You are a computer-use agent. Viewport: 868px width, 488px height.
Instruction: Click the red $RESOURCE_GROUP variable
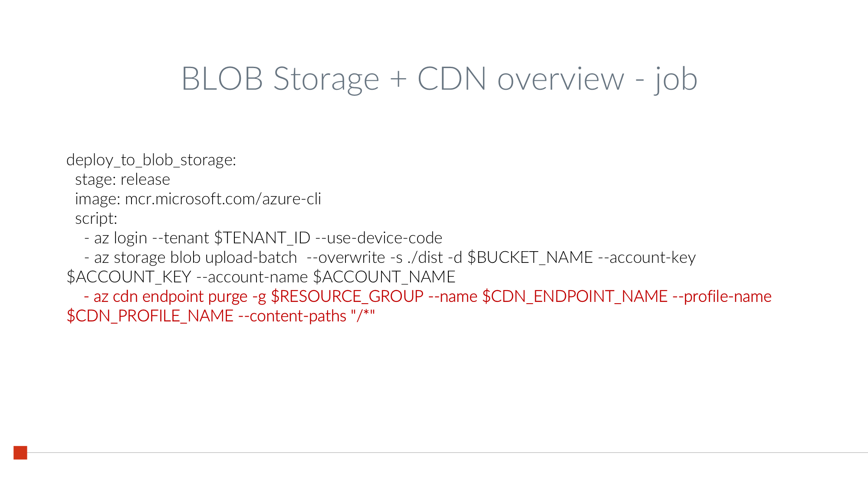point(347,297)
